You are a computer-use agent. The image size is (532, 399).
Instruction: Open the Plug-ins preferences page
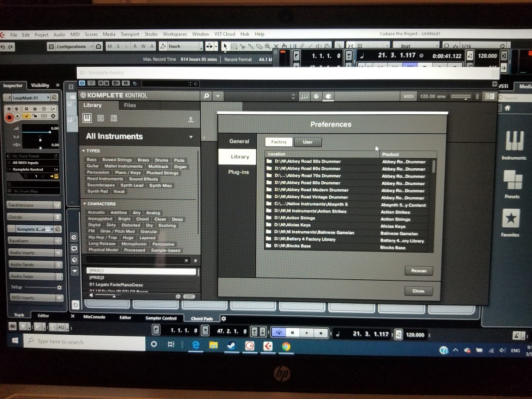(238, 172)
